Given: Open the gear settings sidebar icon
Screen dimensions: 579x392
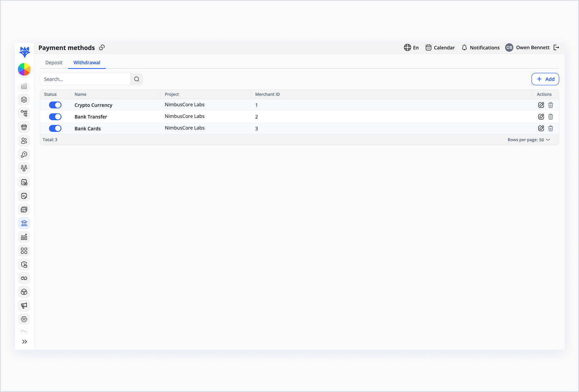Looking at the screenshot, I should (x=24, y=319).
